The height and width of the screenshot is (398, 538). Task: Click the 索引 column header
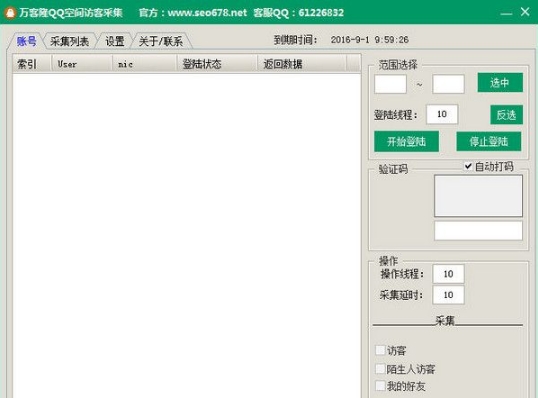click(x=32, y=64)
